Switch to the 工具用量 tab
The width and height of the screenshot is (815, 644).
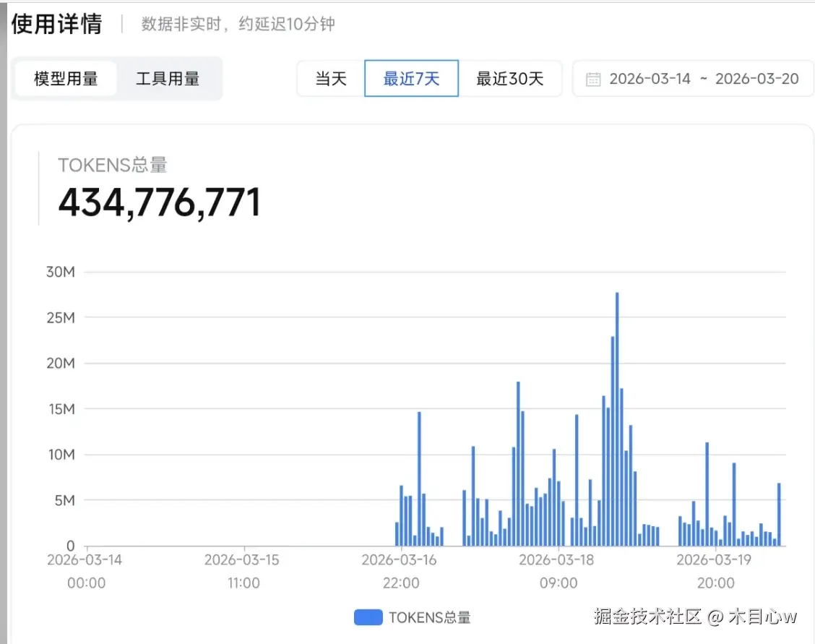(x=168, y=78)
